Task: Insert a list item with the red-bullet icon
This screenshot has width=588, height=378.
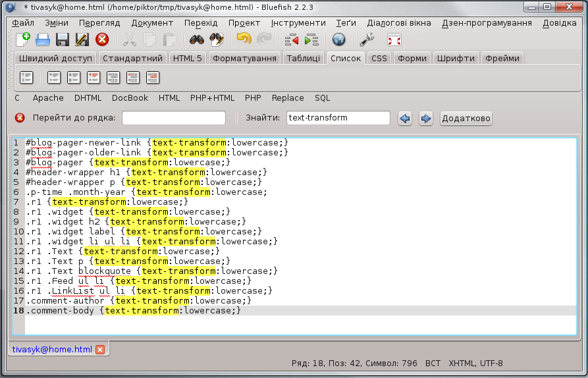Action: coord(94,78)
